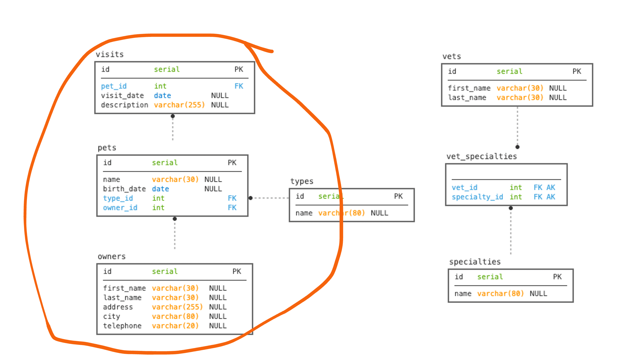
Task: Click the PK marker in types table
Action: pyautogui.click(x=399, y=197)
